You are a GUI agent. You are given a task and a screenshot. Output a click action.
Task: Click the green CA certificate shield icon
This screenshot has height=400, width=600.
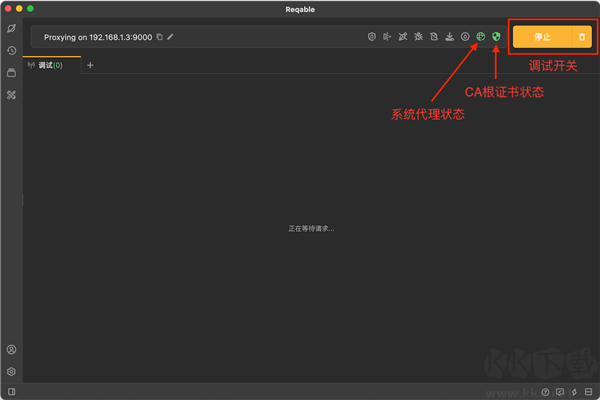click(x=496, y=37)
